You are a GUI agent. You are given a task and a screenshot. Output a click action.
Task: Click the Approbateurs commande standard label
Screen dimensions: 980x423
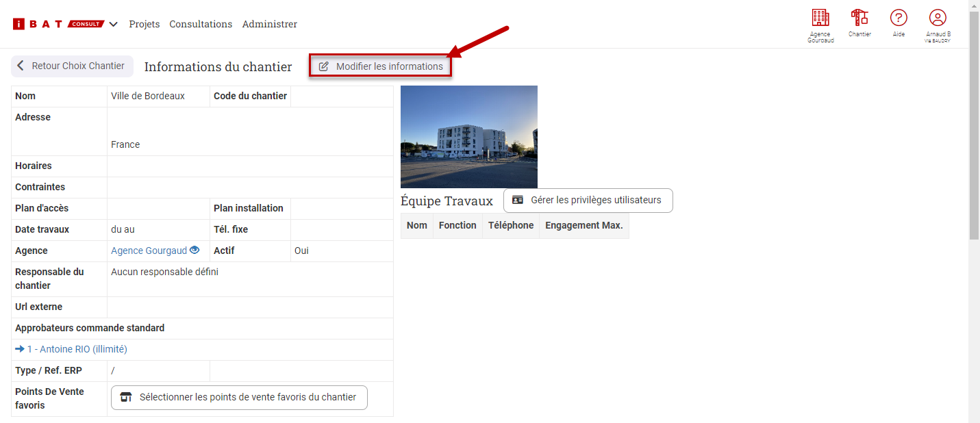coord(90,329)
